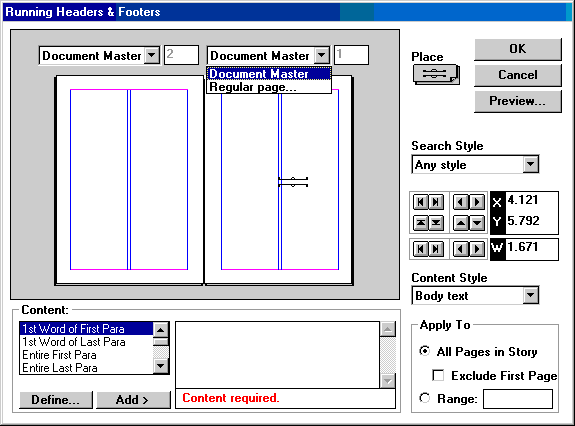The image size is (575, 426).
Task: Snap X position to right edge button
Action: pos(436,202)
